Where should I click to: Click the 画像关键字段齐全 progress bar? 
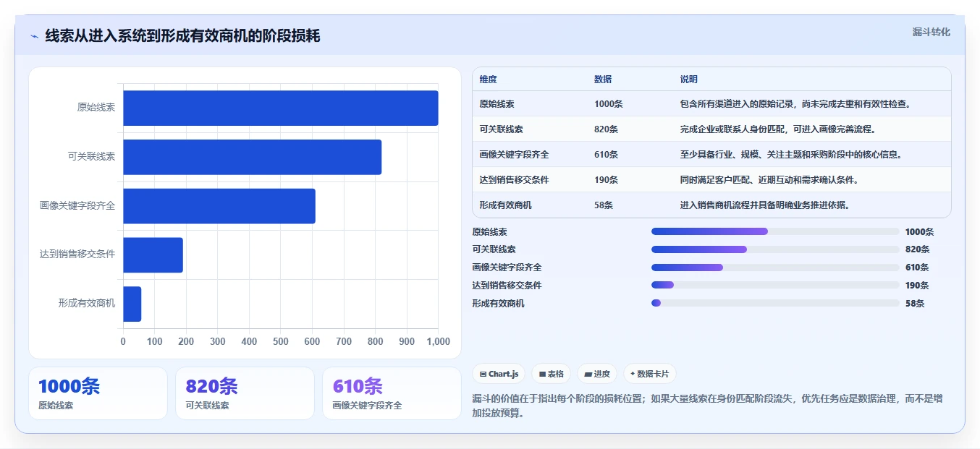775,268
